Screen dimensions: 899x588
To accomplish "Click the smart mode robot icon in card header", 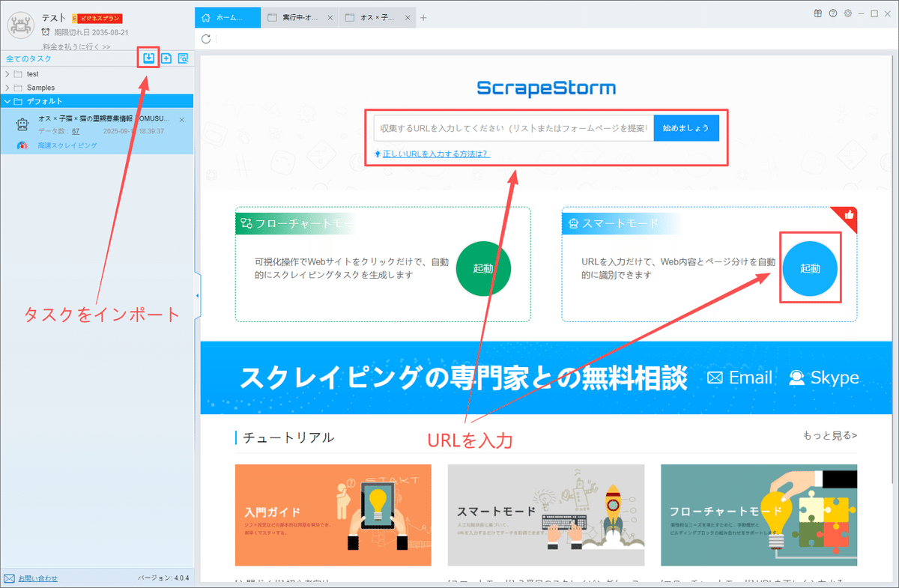I will point(574,223).
